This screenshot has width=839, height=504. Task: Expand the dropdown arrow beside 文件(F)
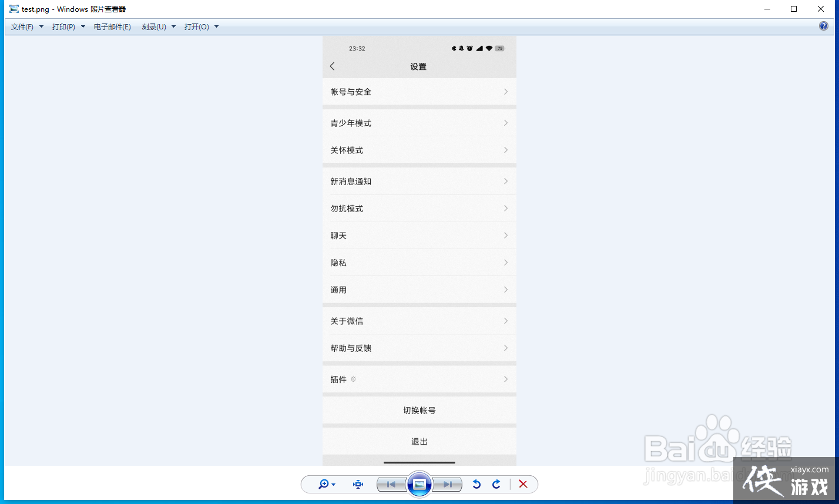coord(41,26)
